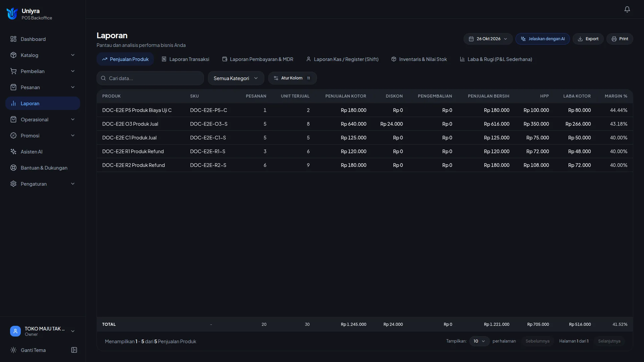Click the Ganti Tema sun icon
644x362 pixels.
coord(13,350)
